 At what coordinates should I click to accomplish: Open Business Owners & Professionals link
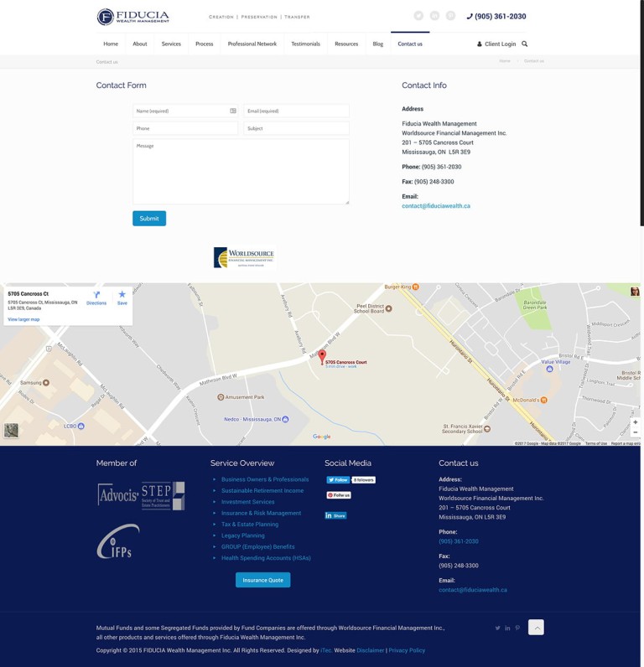point(265,479)
